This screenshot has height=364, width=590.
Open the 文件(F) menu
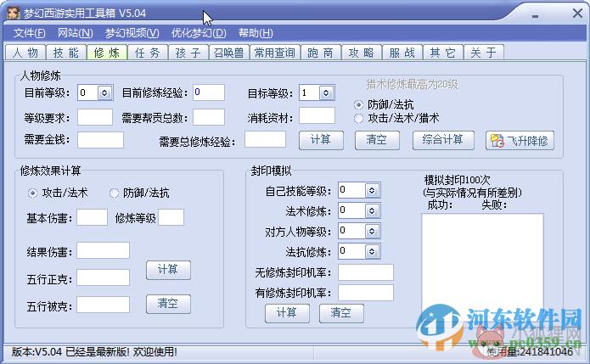coord(30,33)
